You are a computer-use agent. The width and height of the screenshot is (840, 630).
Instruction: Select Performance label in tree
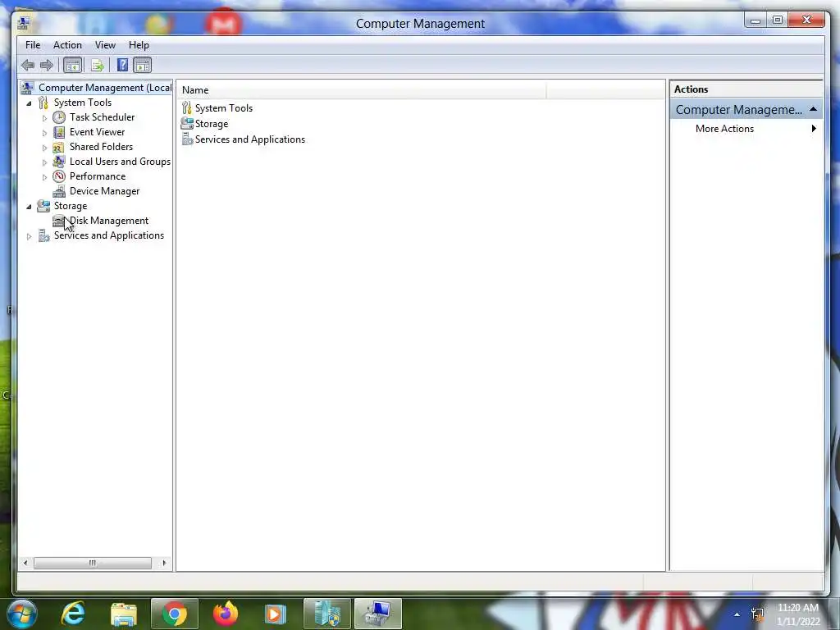[x=98, y=176]
